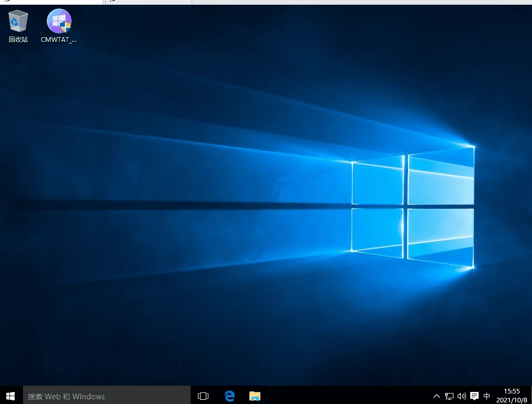Switch the 中 input method indicator
This screenshot has height=404, width=532.
(x=486, y=396)
